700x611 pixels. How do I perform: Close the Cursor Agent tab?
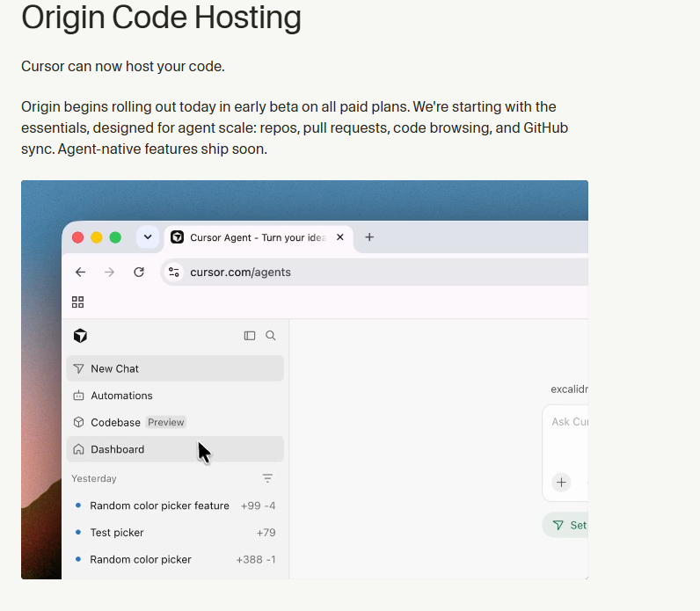[x=340, y=237]
